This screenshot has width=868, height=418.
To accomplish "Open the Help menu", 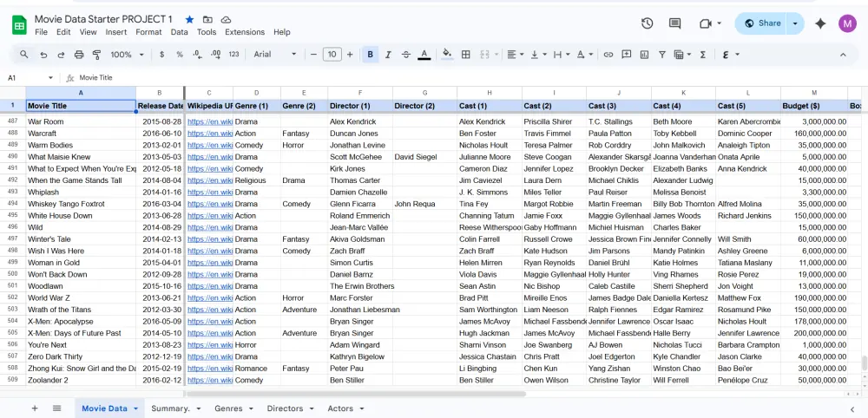I will click(282, 32).
